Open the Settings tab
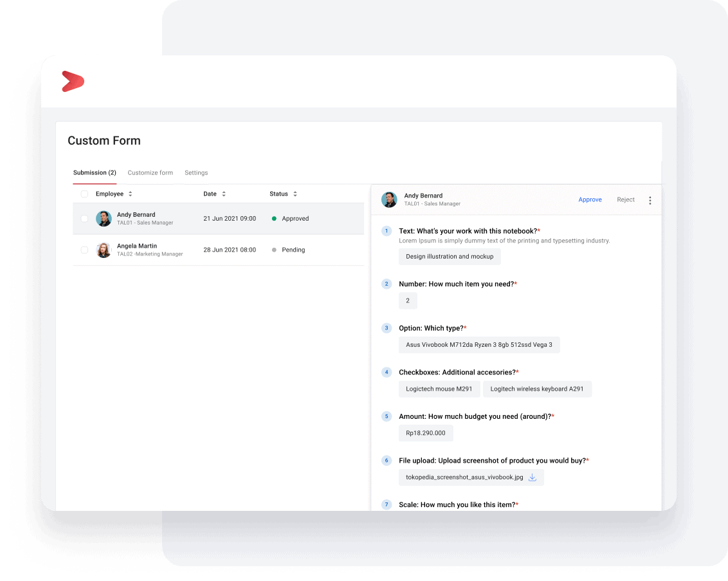Viewport: 728px width, 581px height. (x=196, y=172)
